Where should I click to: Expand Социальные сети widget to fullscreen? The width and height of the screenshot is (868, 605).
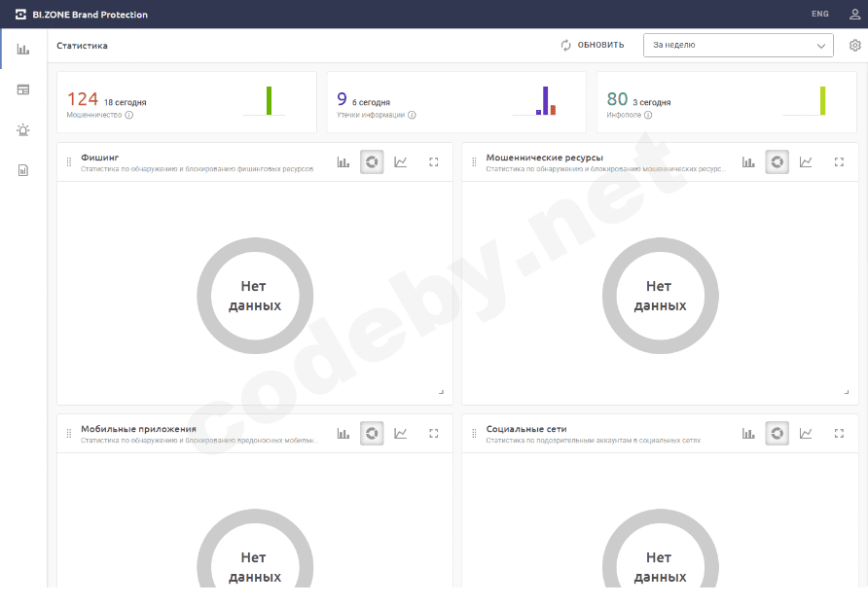coord(839,434)
